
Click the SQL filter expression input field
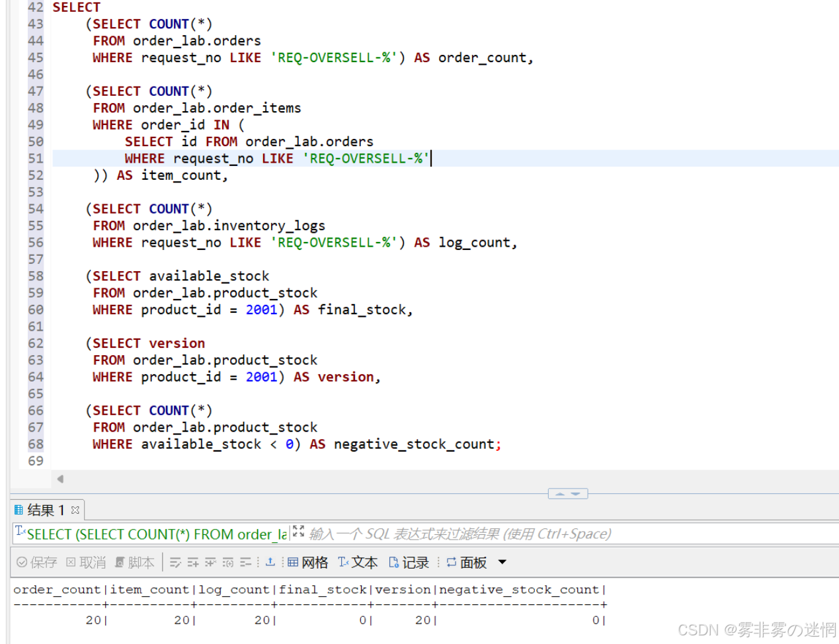572,534
